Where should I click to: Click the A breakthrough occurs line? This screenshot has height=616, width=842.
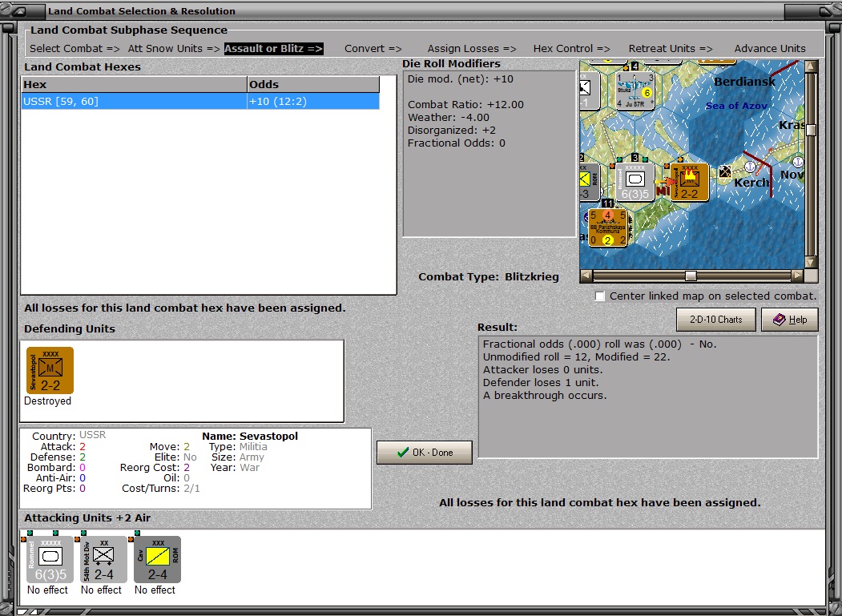click(545, 396)
